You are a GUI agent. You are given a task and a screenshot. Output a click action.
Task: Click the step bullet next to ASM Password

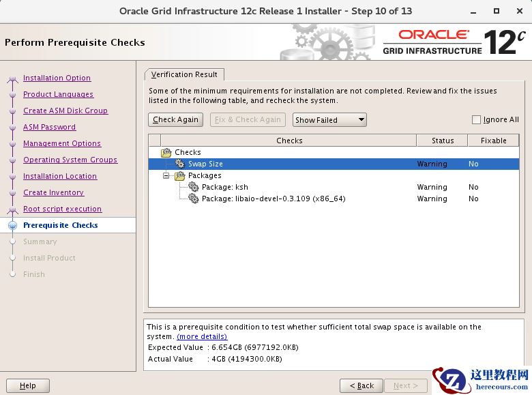[x=12, y=128]
